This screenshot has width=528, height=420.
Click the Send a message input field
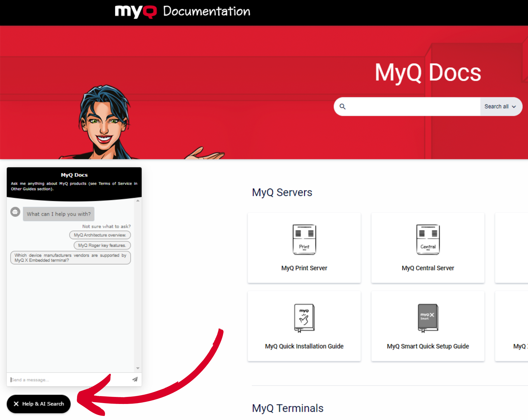69,379
